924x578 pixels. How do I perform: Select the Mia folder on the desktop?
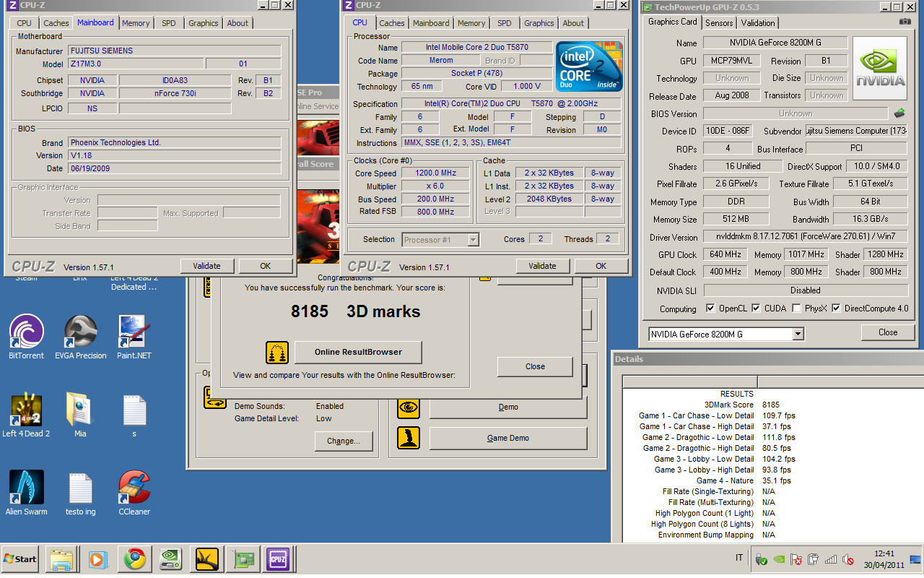(x=80, y=415)
